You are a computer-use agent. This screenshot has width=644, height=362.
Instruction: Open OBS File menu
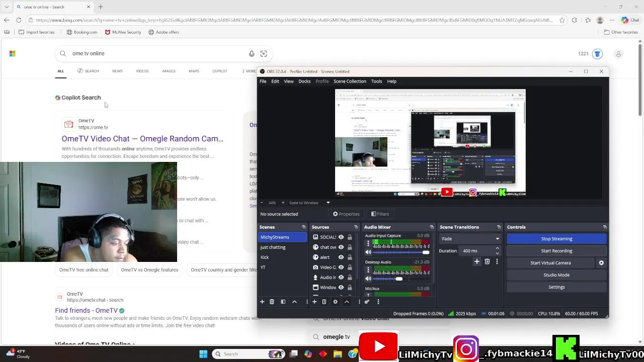tap(263, 81)
